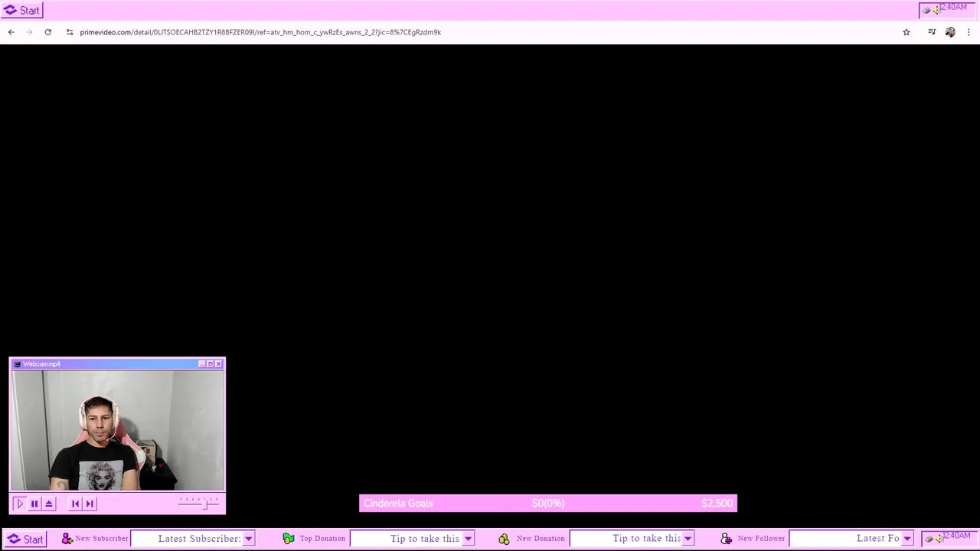Skip to previous track in Webcam.mp4 player
Image resolution: width=980 pixels, height=551 pixels.
75,504
